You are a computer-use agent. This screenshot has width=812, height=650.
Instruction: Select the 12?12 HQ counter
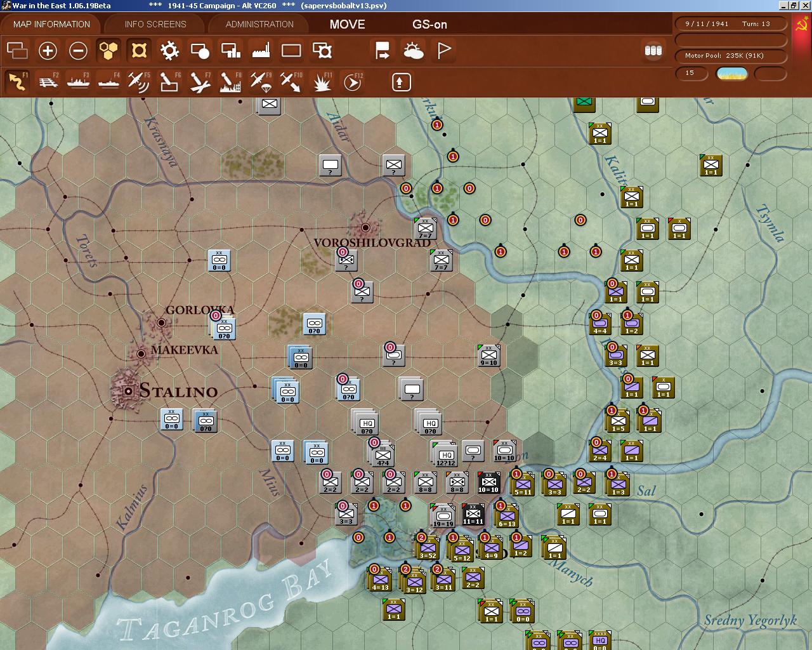click(445, 453)
